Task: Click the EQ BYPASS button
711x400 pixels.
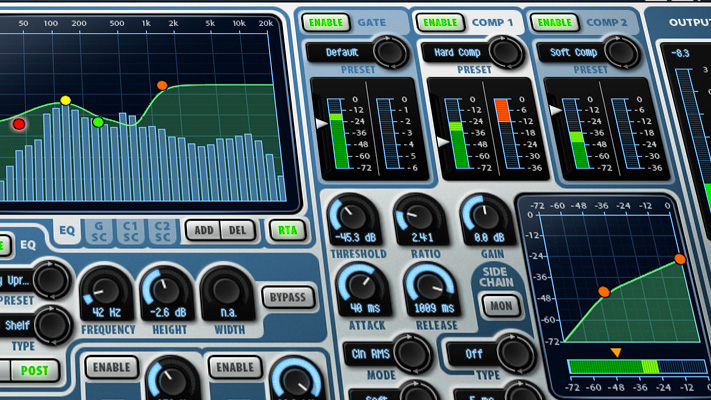Action: point(287,297)
